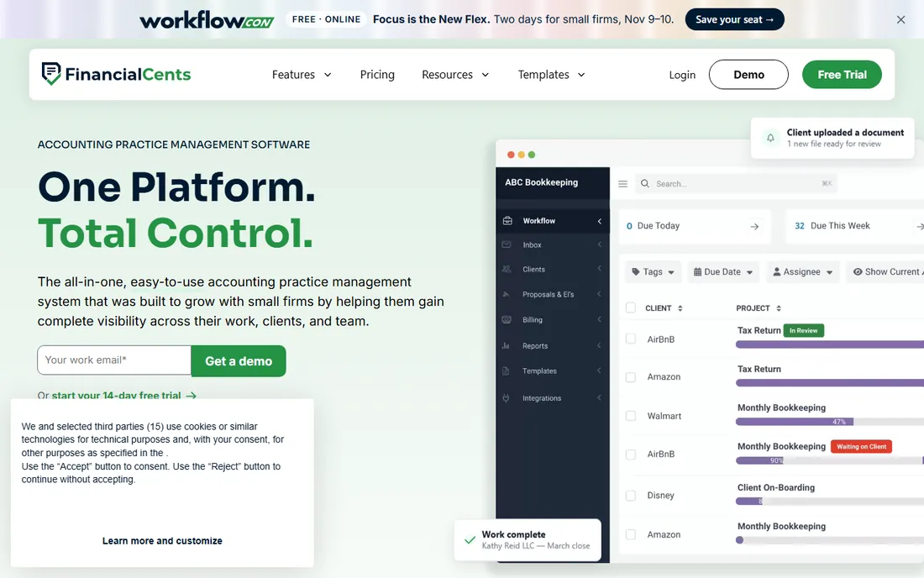This screenshot has height=578, width=924.
Task: Check the Disney row checkbox
Action: [x=631, y=496]
